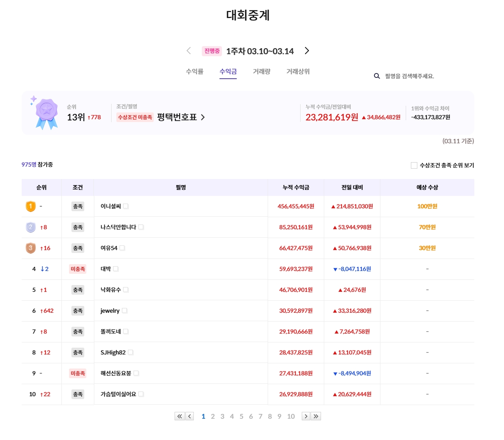Viewport: 504px width, 440px height.
Task: Go to the previous week with the left chevron
Action: (189, 51)
